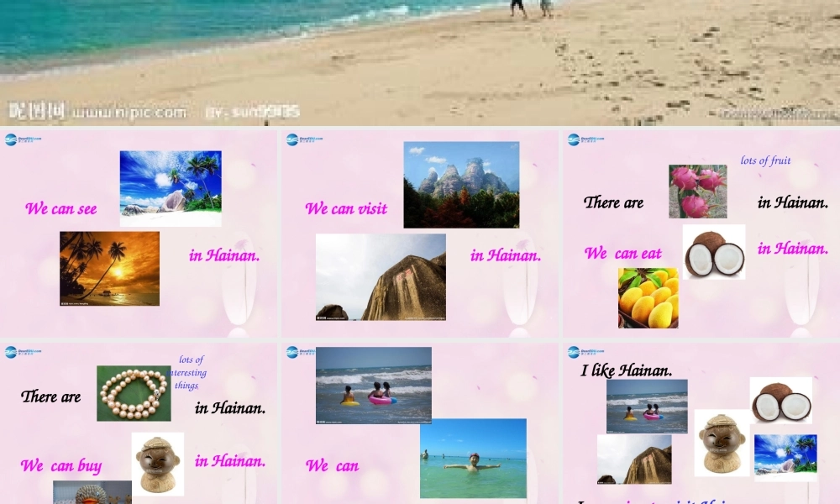
Task: Click 'There are' on the fruit slide
Action: point(613,202)
